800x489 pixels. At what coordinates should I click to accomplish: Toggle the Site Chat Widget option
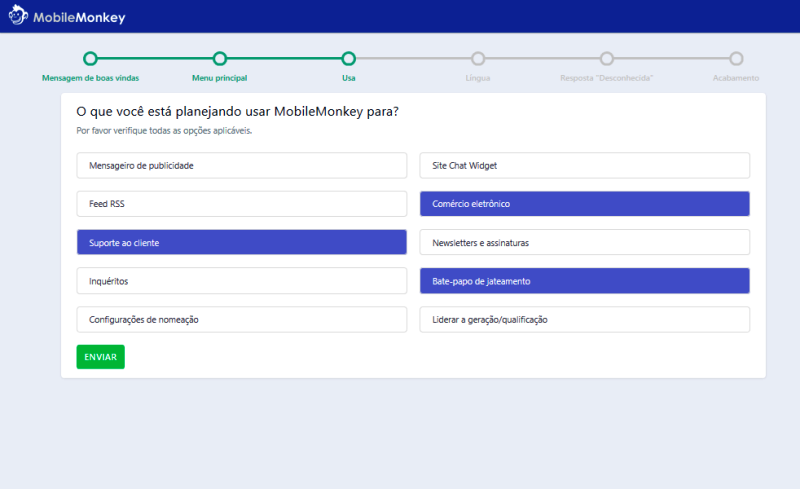click(x=585, y=165)
